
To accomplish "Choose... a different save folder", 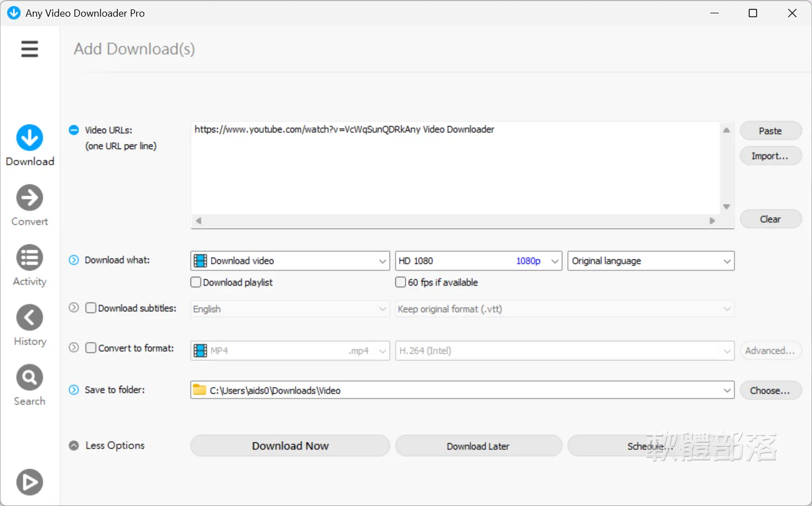I will click(771, 391).
